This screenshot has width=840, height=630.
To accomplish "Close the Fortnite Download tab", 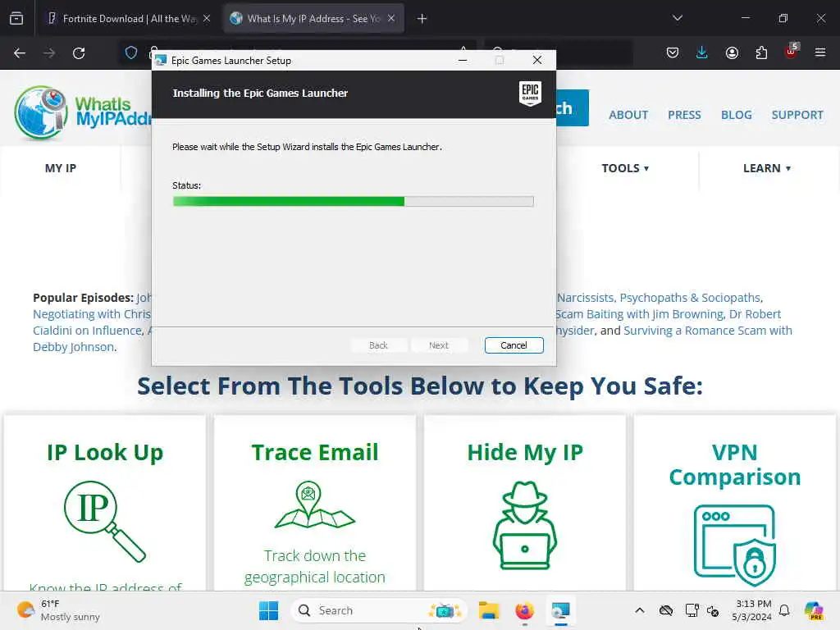I will tap(207, 19).
